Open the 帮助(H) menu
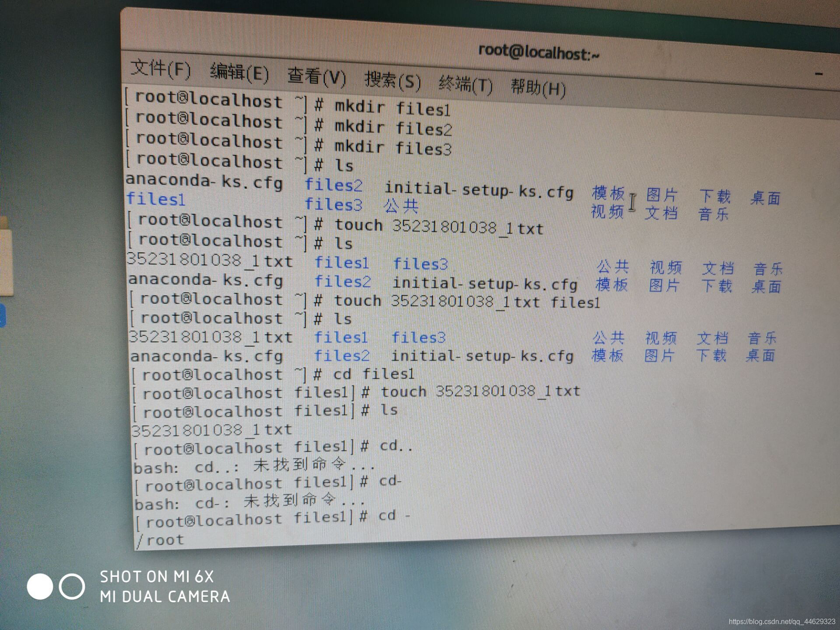 click(x=538, y=88)
